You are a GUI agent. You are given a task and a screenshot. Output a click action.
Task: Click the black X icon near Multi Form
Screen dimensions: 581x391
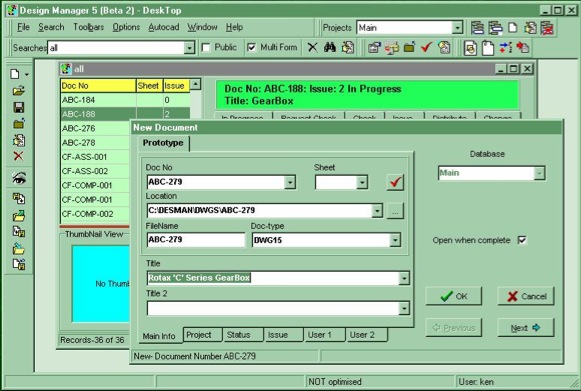pyautogui.click(x=312, y=47)
